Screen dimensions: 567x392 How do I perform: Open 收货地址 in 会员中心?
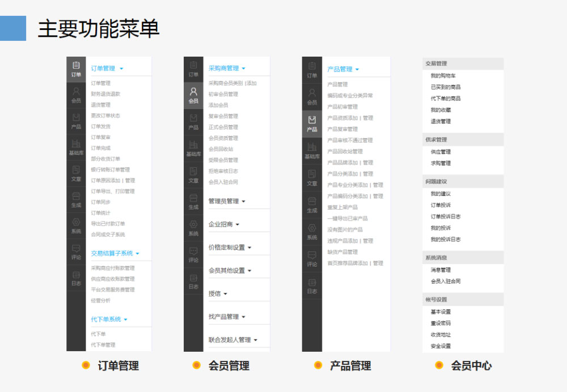[441, 335]
